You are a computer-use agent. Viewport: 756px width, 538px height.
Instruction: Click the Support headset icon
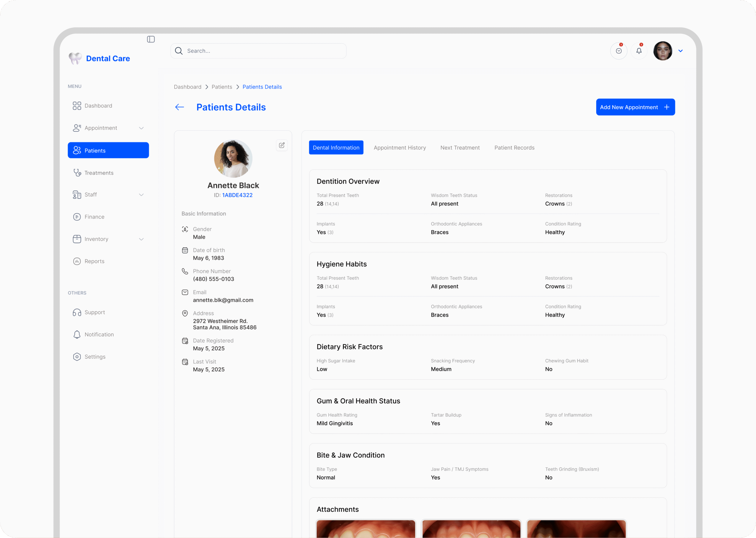coord(77,312)
